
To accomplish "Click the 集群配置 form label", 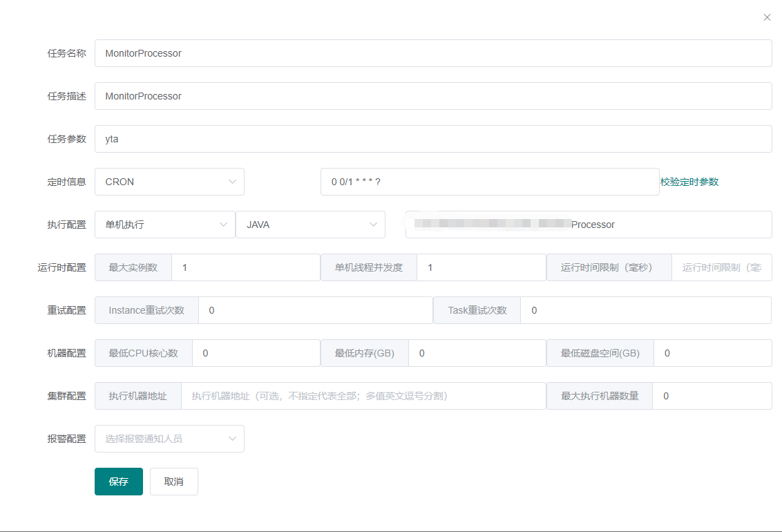I will [x=67, y=397].
